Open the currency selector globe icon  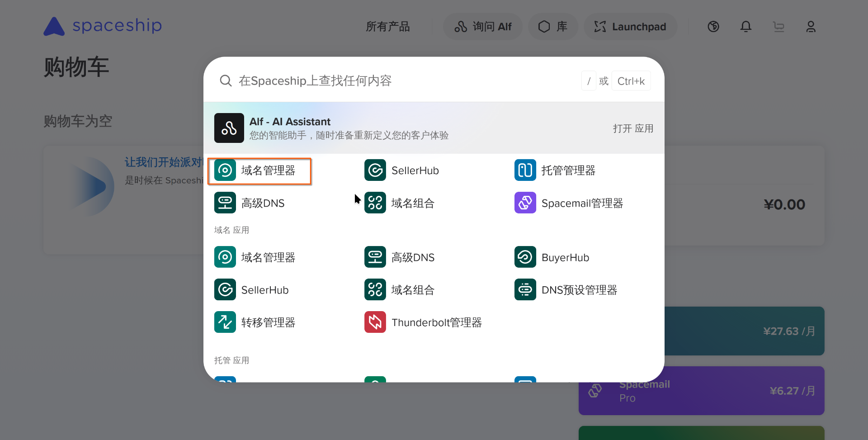coord(713,27)
